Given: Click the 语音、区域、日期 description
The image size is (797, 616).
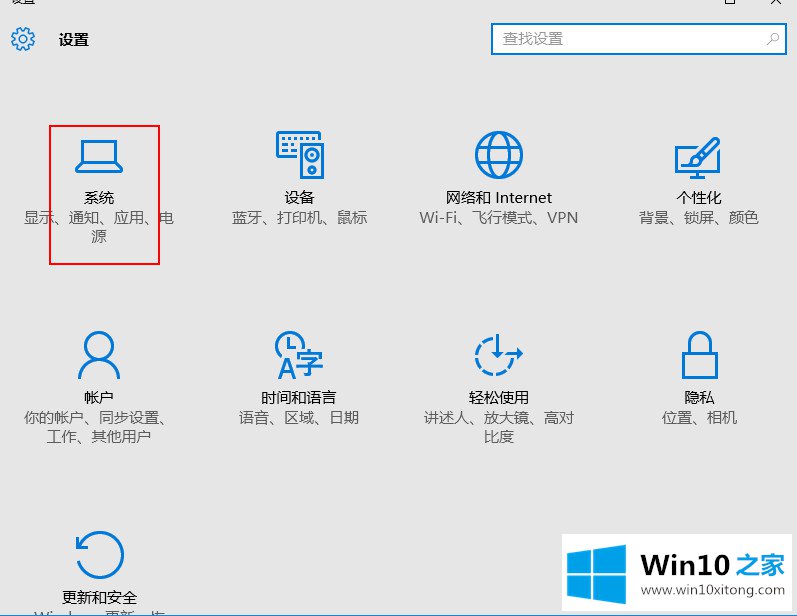Looking at the screenshot, I should [299, 418].
